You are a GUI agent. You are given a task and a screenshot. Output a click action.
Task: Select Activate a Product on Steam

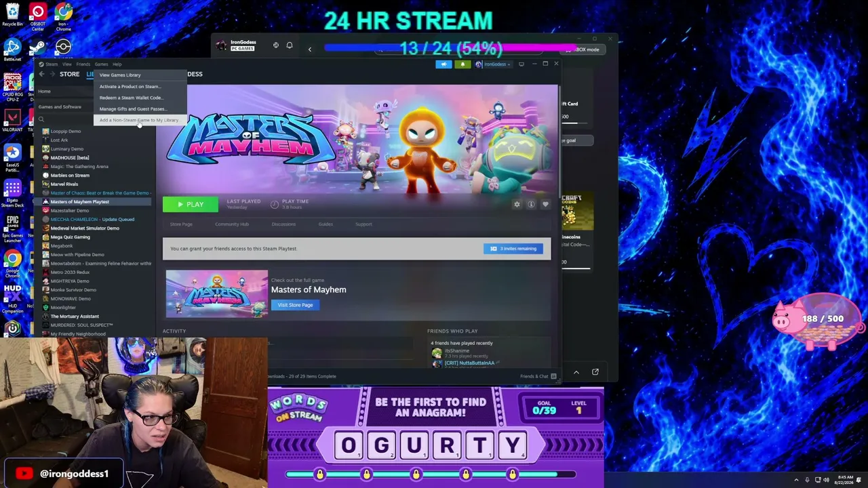click(130, 86)
